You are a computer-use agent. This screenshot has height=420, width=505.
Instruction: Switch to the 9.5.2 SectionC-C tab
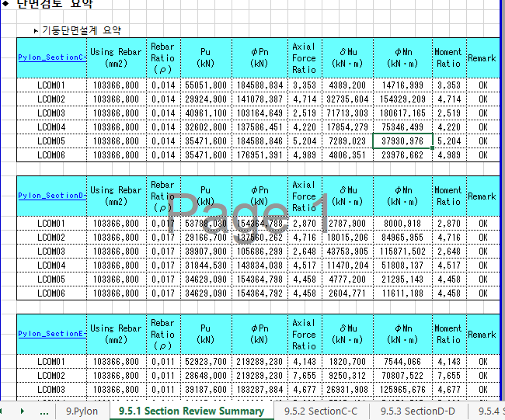click(321, 411)
